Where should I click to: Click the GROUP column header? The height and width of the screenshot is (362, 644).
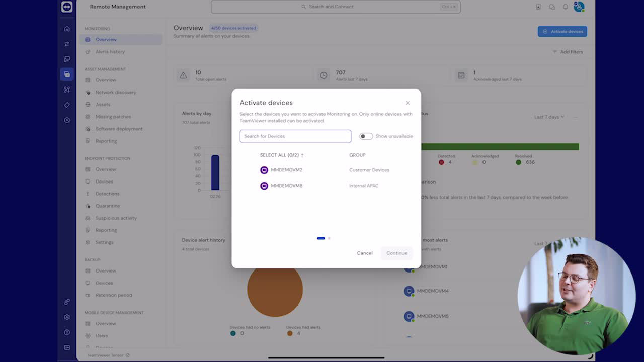coord(357,155)
